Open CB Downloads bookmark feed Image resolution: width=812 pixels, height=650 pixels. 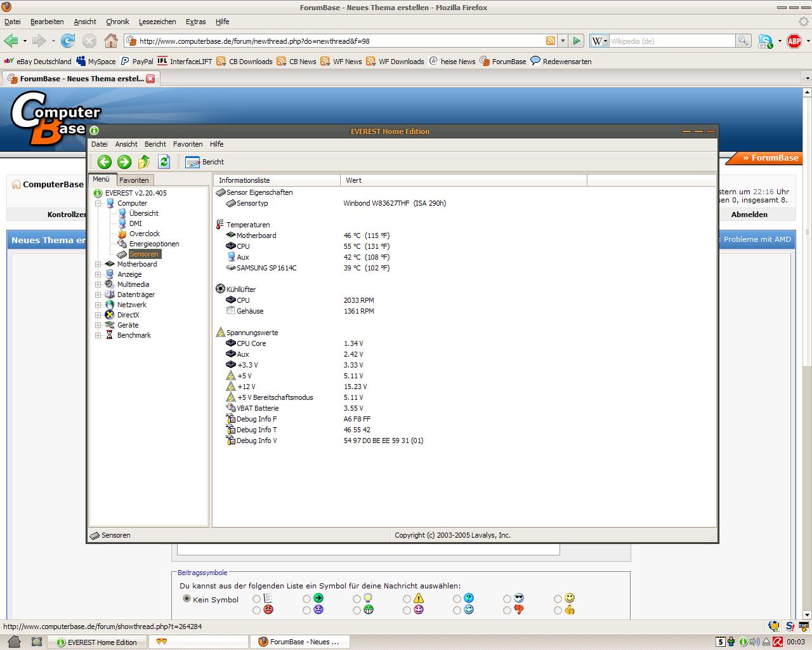(244, 62)
